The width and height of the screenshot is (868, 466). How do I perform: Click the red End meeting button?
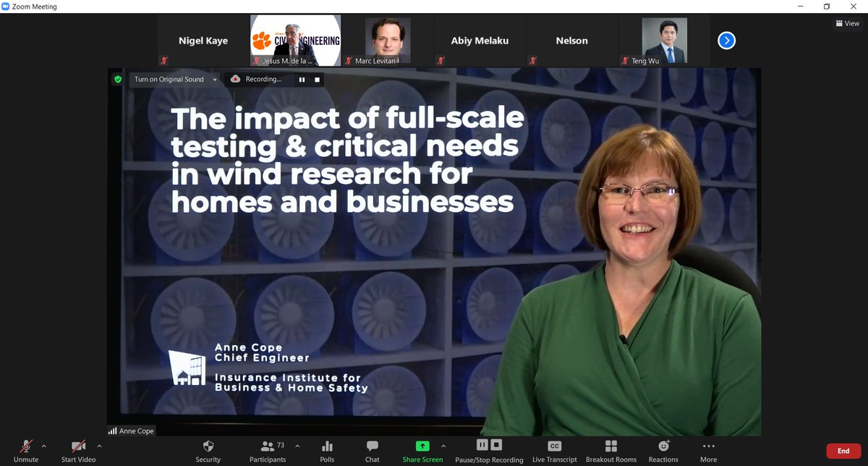pos(843,451)
